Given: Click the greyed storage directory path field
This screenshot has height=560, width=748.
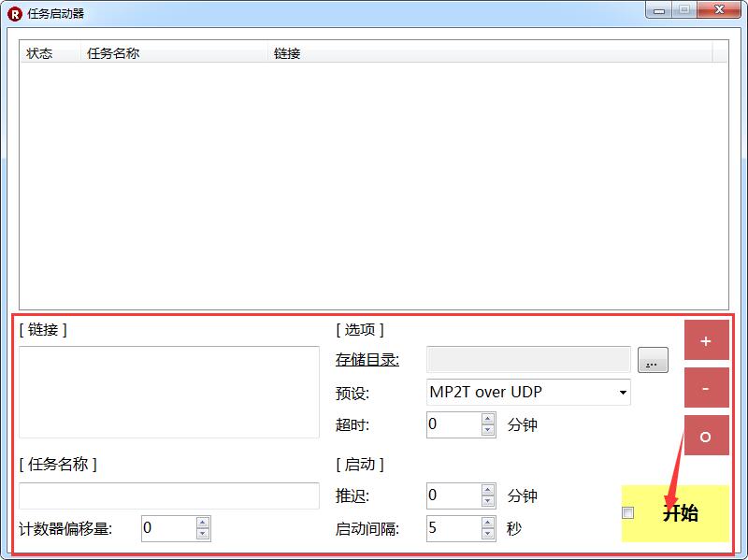Looking at the screenshot, I should pyautogui.click(x=528, y=360).
